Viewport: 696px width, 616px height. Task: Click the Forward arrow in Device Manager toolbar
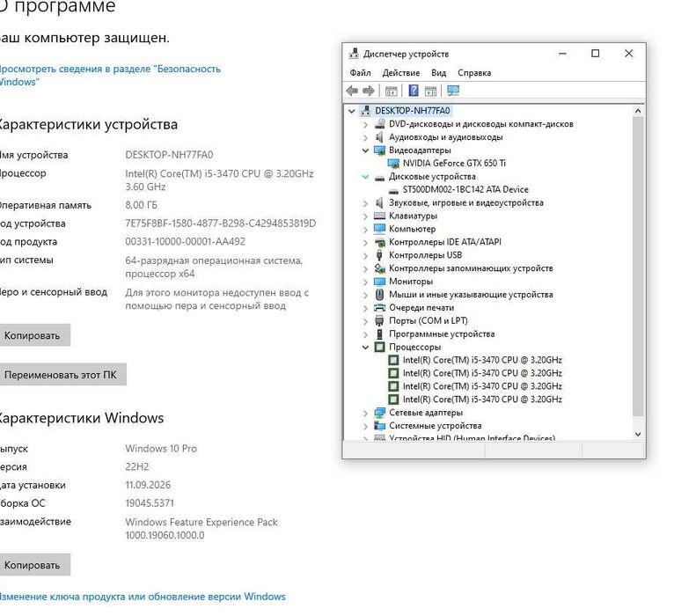pos(369,91)
